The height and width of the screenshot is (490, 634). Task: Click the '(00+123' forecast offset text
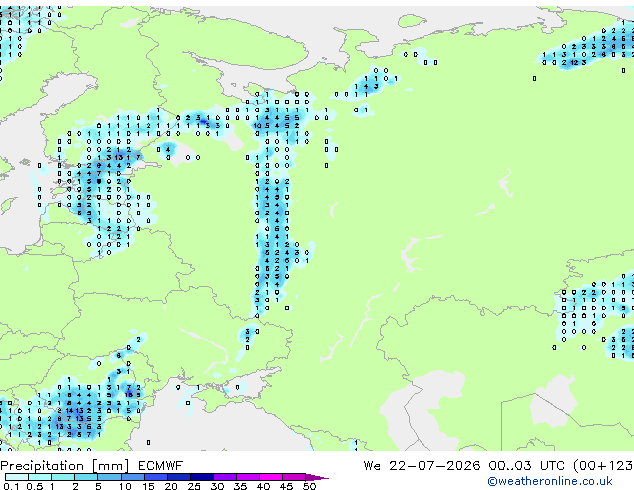tap(603, 466)
